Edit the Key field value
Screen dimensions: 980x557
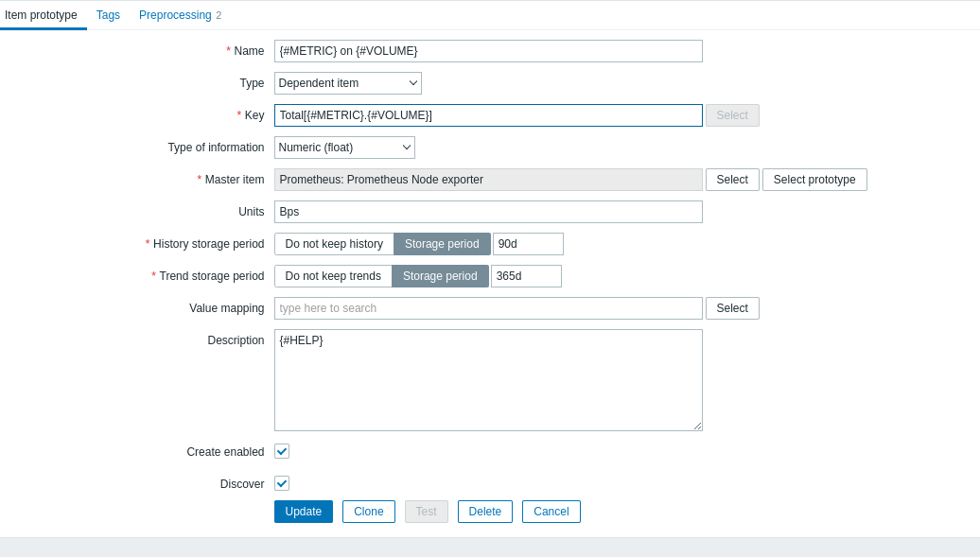(488, 114)
